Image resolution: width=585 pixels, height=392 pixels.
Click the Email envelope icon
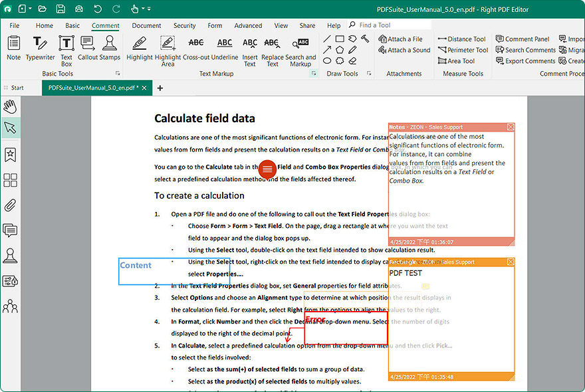(78, 9)
